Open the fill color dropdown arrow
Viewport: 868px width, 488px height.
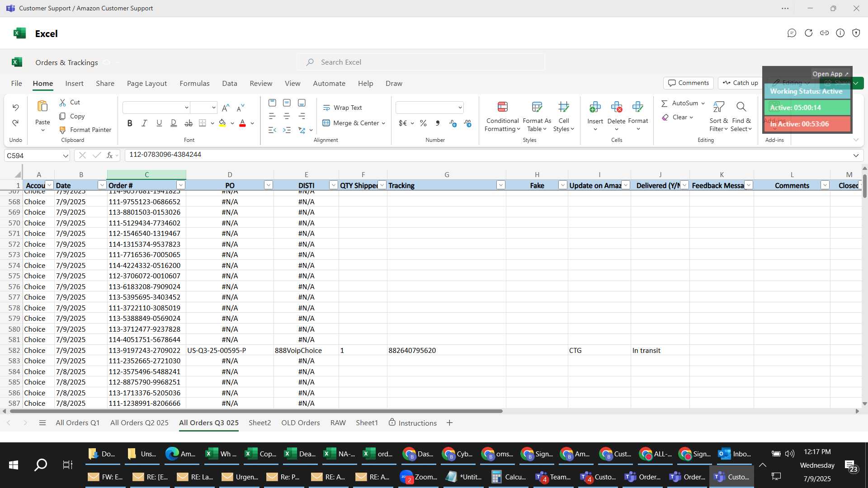(x=232, y=123)
